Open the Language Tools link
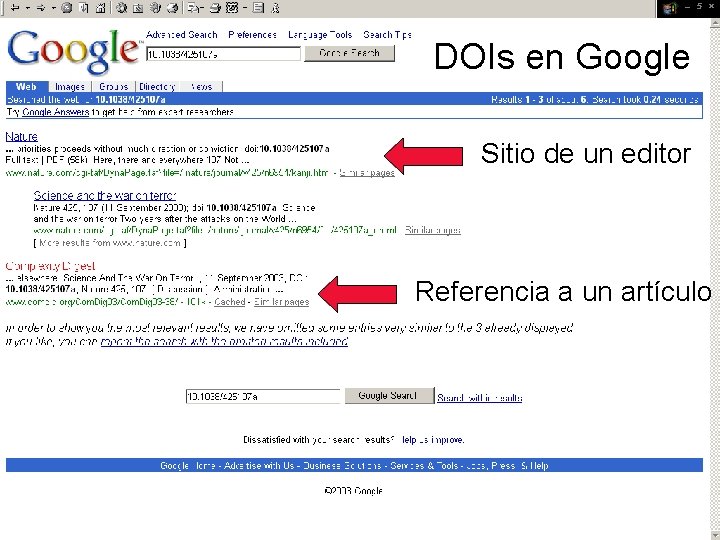 coord(320,35)
